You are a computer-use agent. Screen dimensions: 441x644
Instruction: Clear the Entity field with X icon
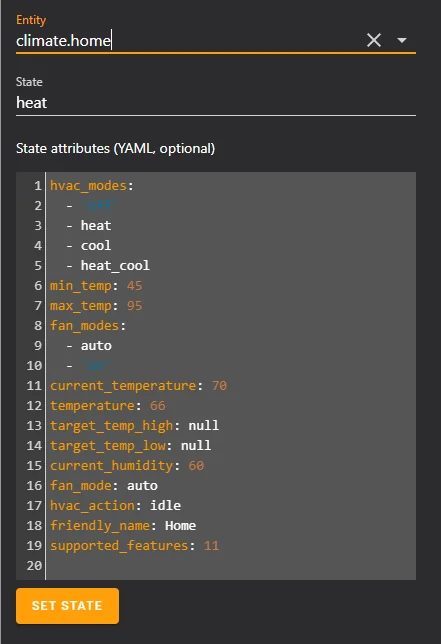pos(374,40)
